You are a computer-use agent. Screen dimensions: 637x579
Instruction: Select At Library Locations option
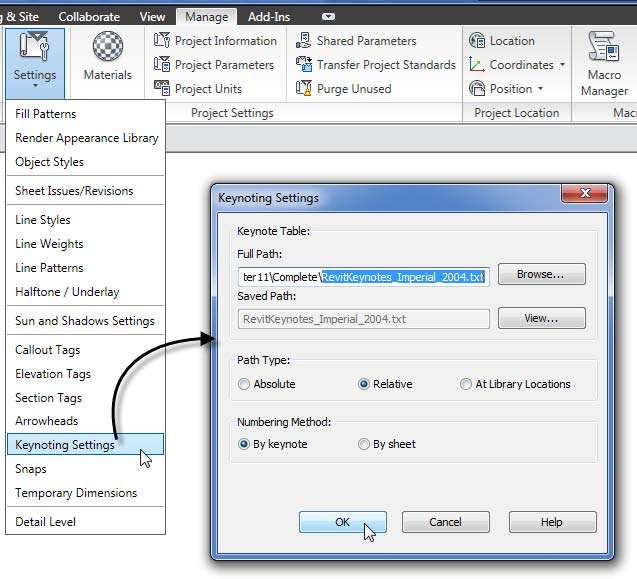(x=466, y=384)
